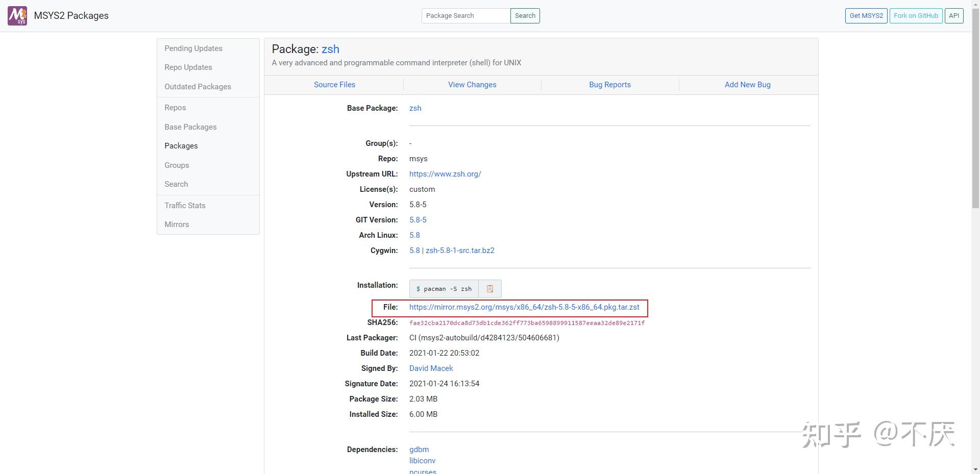Open GIT Version 5.8-5 link

pyautogui.click(x=418, y=220)
